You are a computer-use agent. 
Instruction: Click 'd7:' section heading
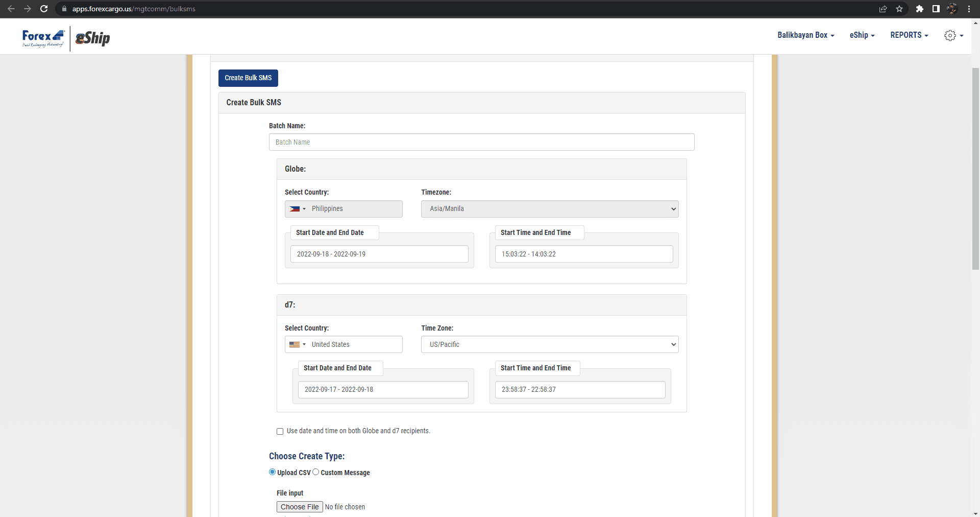[290, 305]
